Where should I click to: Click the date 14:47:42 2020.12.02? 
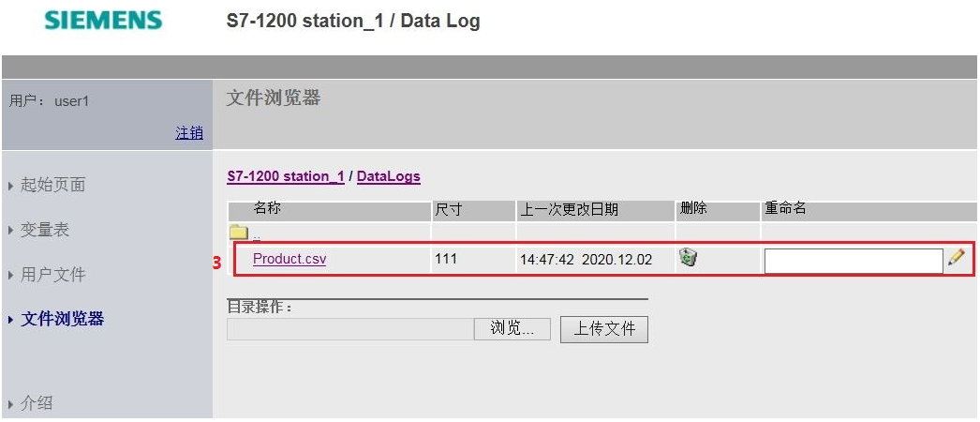[586, 260]
